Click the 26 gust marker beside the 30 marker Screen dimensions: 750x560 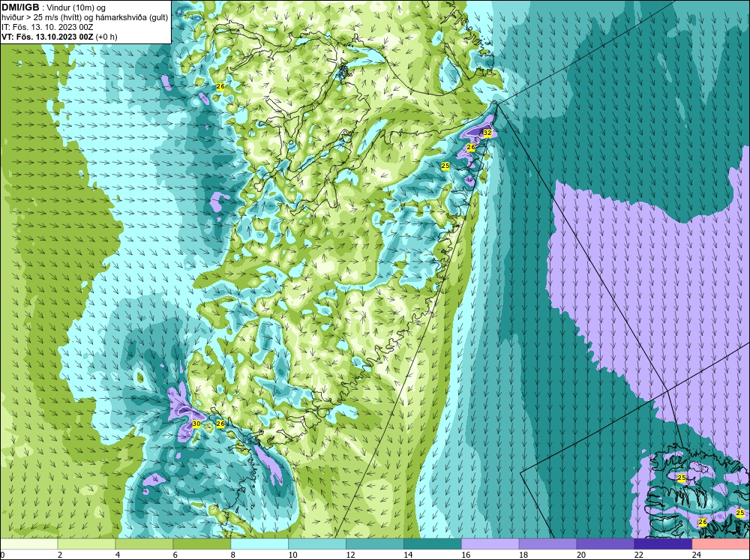(220, 424)
